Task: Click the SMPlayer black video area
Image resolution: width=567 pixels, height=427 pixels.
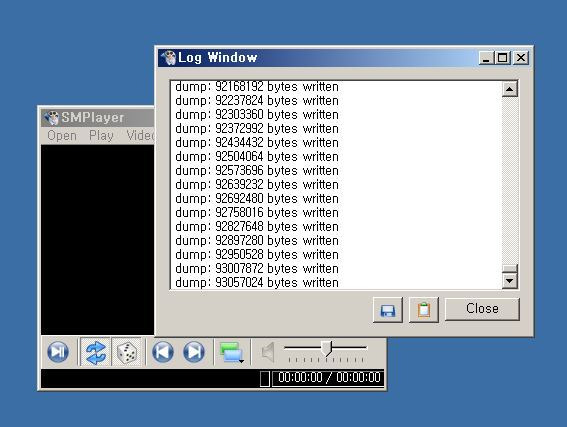Action: pyautogui.click(x=98, y=240)
